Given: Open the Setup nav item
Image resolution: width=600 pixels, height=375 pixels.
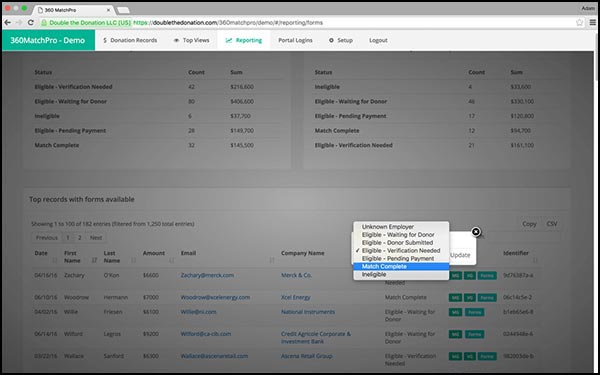Looking at the screenshot, I should [341, 40].
